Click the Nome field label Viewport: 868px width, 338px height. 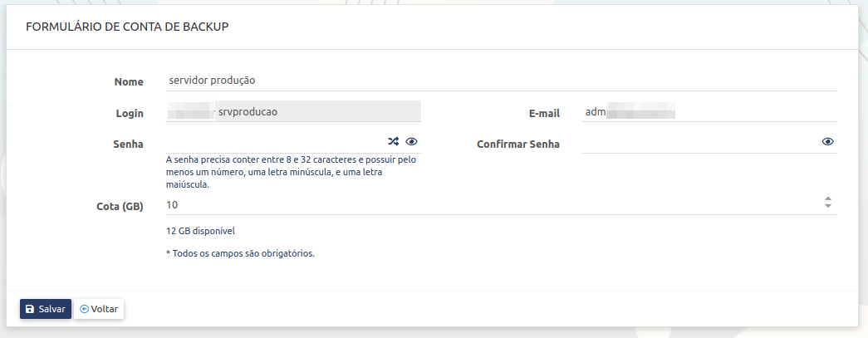point(129,81)
